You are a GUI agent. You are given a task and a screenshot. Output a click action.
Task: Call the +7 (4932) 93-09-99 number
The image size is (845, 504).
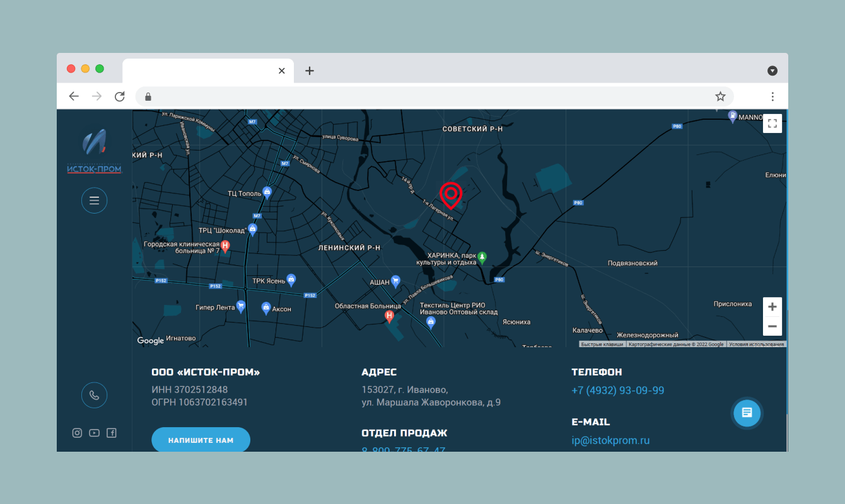tap(617, 391)
